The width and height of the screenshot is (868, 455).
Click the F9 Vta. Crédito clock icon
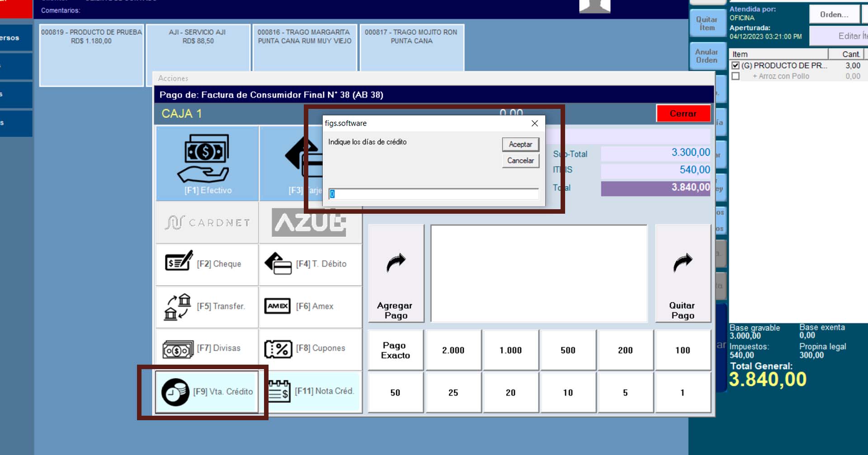175,392
